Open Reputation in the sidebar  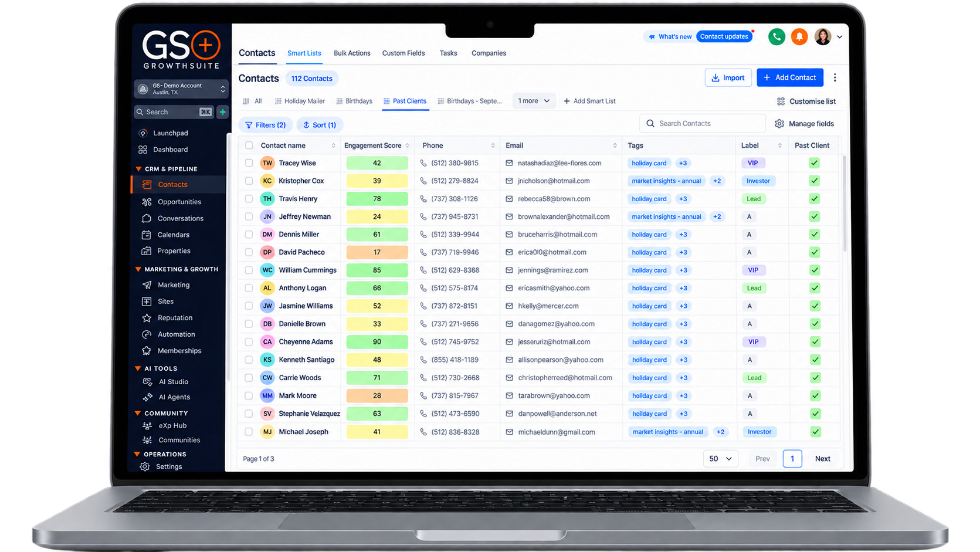point(175,318)
